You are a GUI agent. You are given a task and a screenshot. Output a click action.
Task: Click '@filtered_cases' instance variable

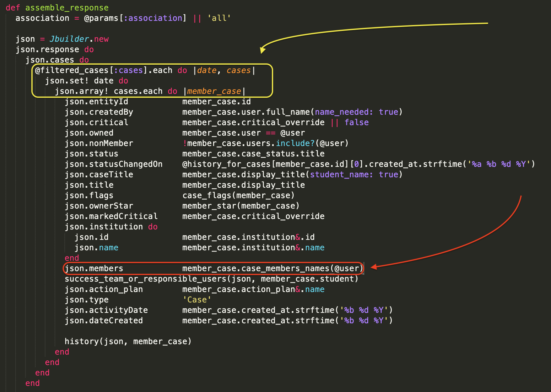pyautogui.click(x=72, y=70)
